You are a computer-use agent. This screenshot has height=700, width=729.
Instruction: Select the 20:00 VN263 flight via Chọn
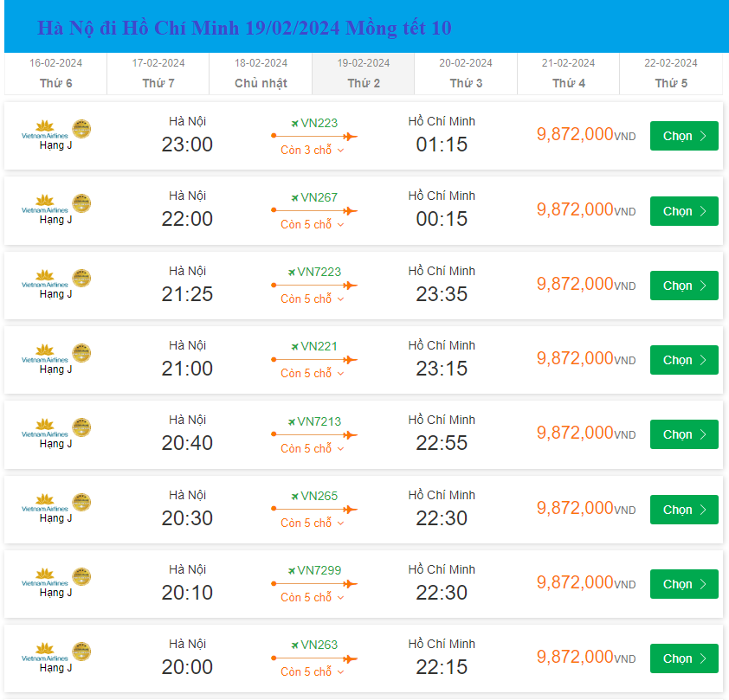tap(684, 658)
